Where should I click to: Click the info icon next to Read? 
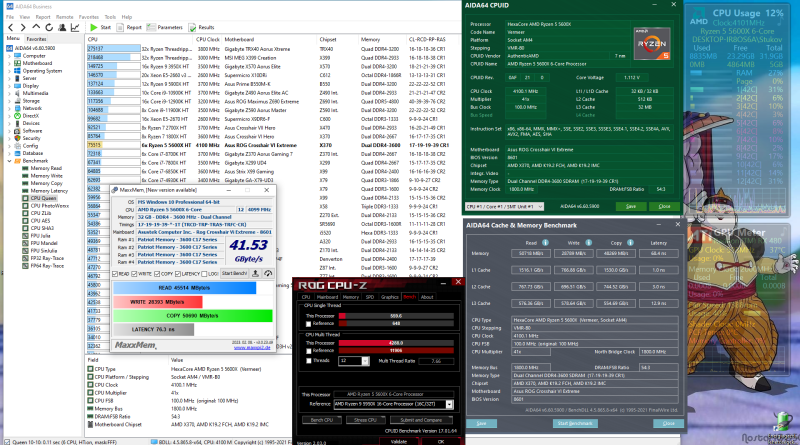coord(545,243)
